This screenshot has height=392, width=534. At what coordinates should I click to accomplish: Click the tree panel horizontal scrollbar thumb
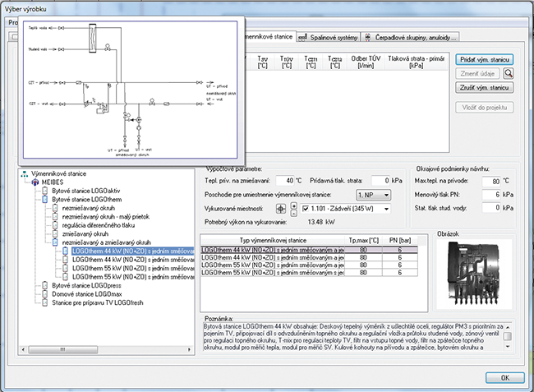63,350
